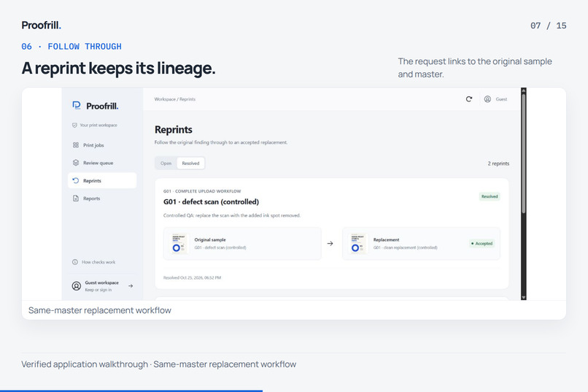This screenshot has height=392, width=588.
Task: Open Print jobs in sidebar
Action: click(102, 145)
